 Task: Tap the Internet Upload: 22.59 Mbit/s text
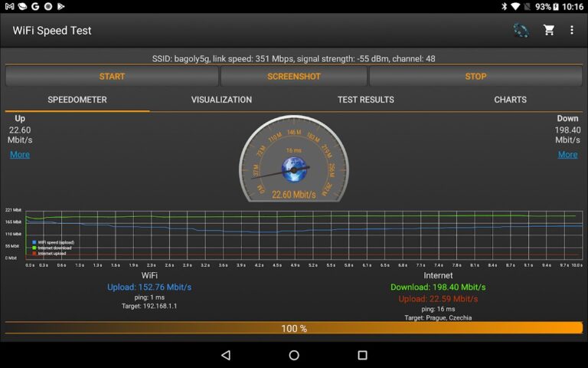tap(438, 299)
